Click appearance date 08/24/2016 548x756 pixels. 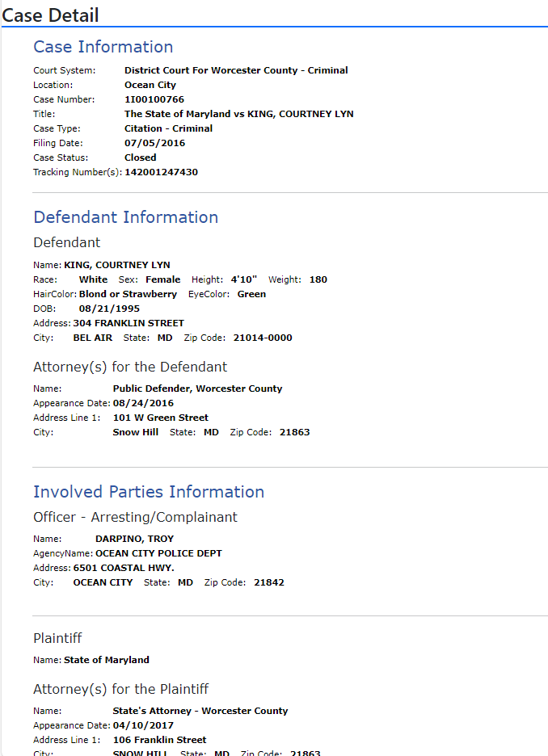tap(143, 403)
